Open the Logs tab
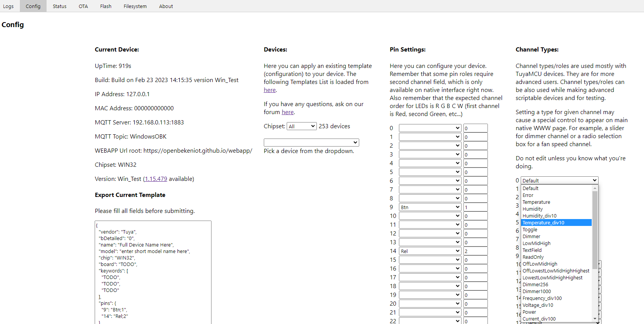Screen dimensions: 644x324 coord(8,6)
